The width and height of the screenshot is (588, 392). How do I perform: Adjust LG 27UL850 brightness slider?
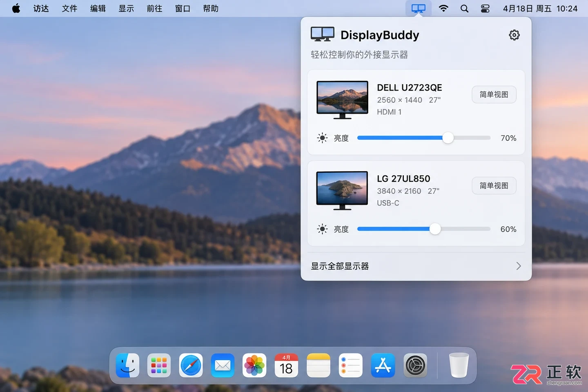[424, 229]
